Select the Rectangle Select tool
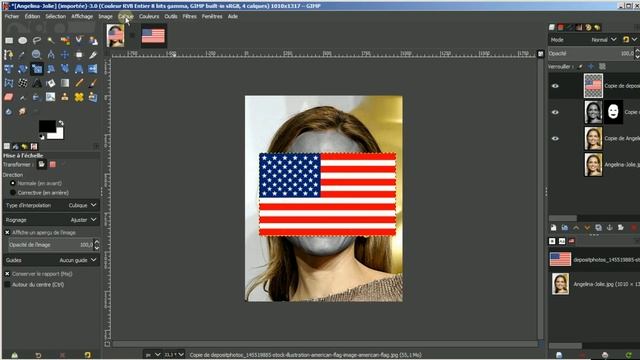The height and width of the screenshot is (360, 640). click(x=9, y=40)
